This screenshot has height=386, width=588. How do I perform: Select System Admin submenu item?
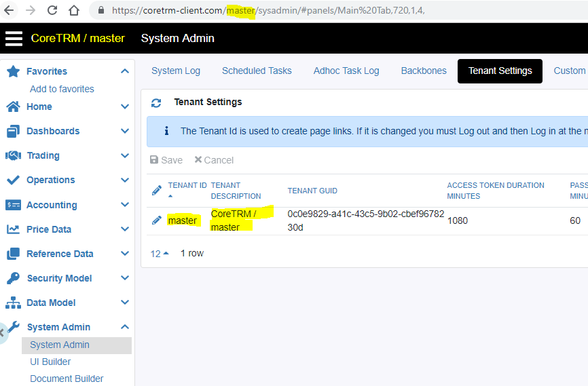point(77,345)
